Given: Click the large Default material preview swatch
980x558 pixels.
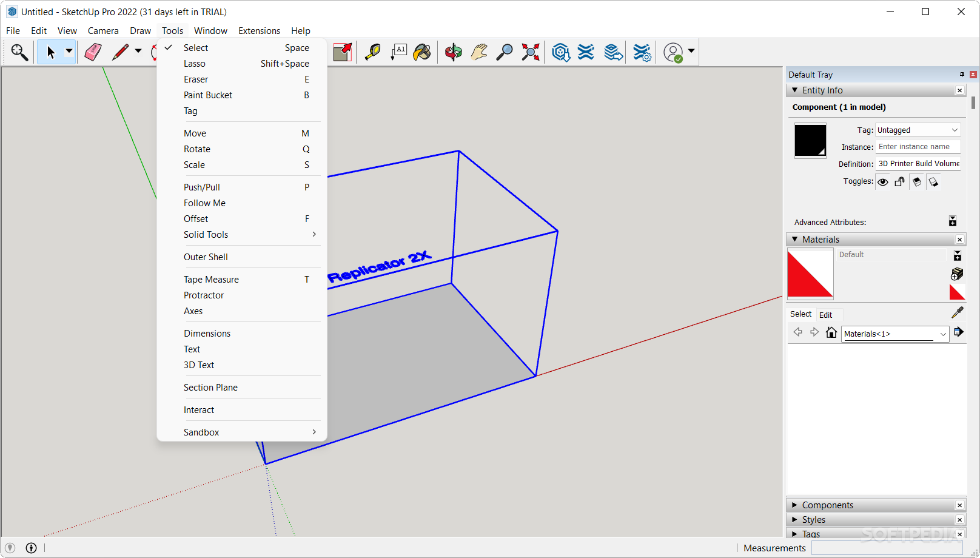Looking at the screenshot, I should point(810,275).
